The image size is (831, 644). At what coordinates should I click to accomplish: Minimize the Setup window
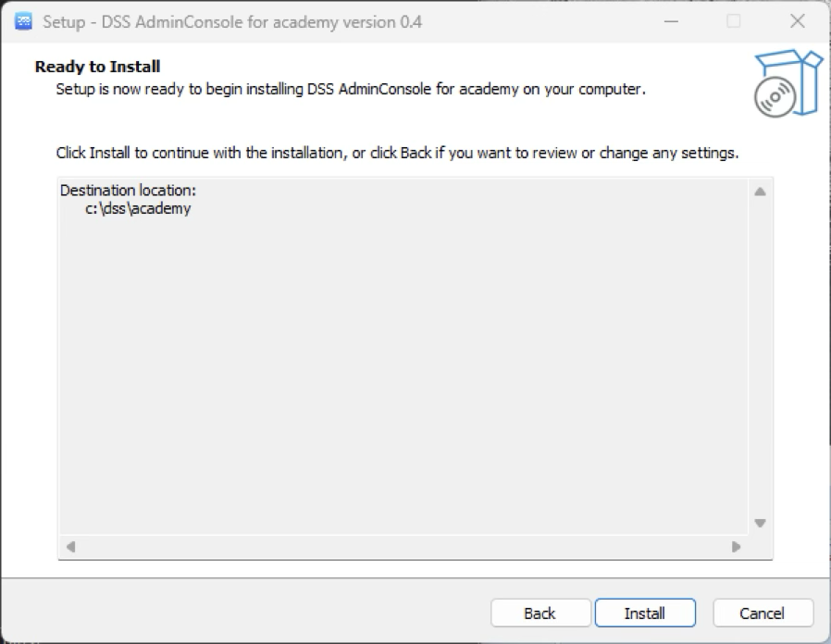pyautogui.click(x=670, y=21)
